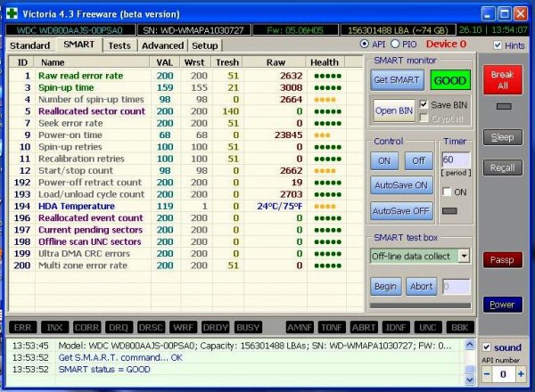Toggle the Crypt it checkbox
The height and width of the screenshot is (392, 535).
(x=424, y=118)
